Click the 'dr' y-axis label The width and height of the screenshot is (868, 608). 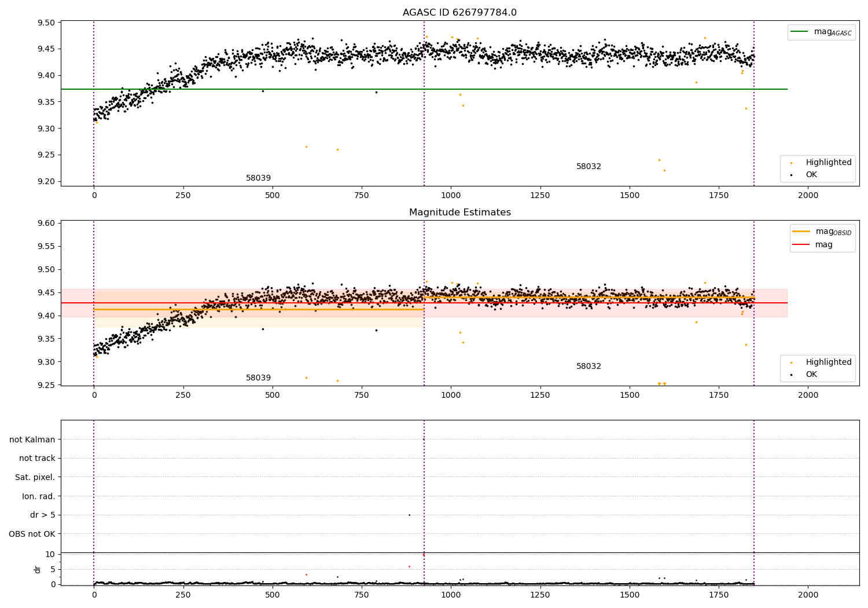(x=38, y=569)
